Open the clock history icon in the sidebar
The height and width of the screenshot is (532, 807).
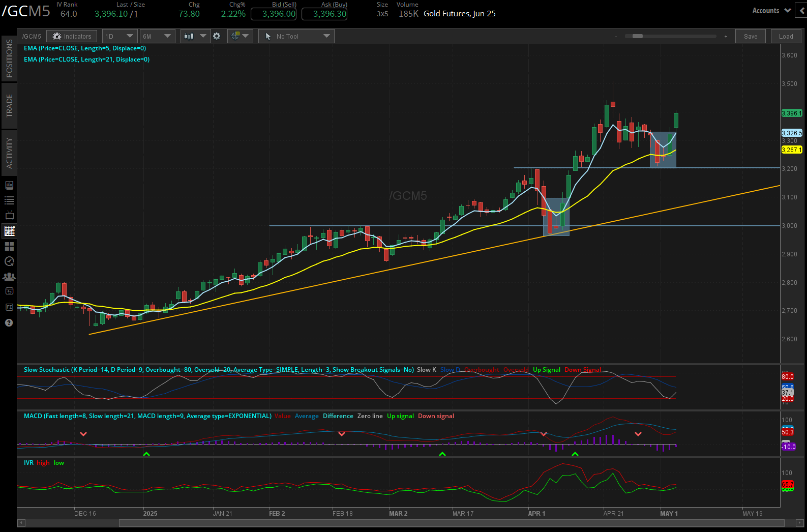[x=9, y=261]
